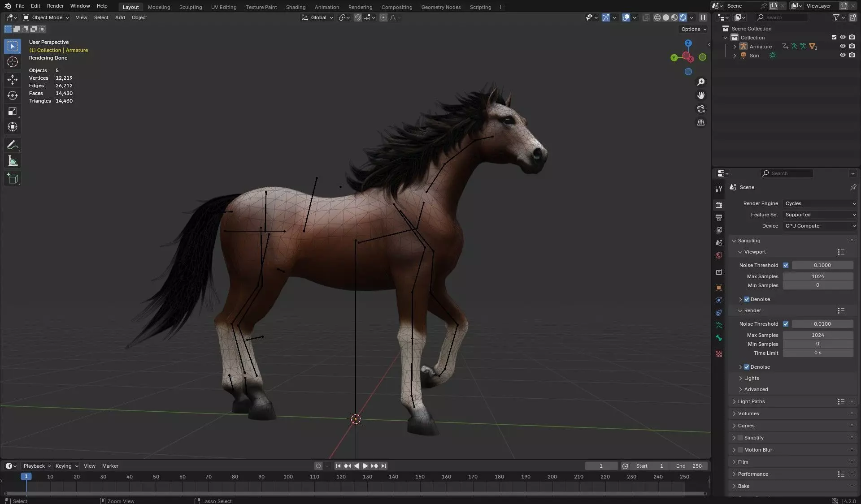This screenshot has height=504, width=861.
Task: Open the Texture properties tab
Action: pyautogui.click(x=719, y=354)
